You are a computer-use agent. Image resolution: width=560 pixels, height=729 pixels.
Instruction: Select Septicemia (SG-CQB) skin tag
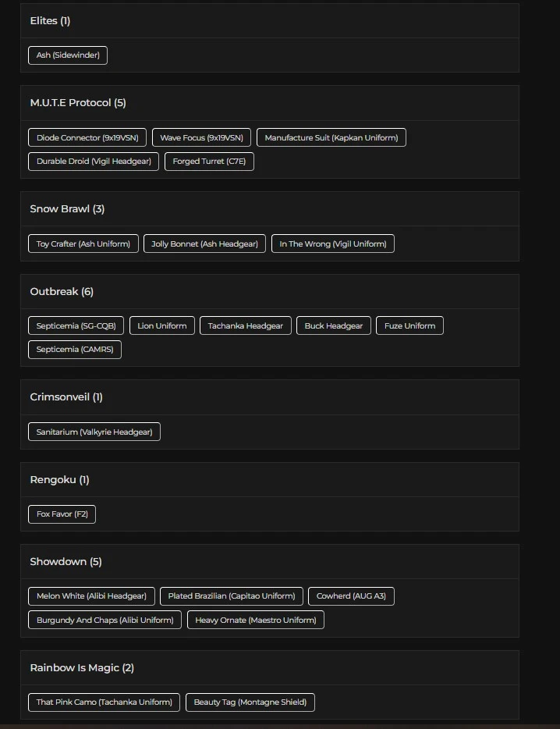(x=76, y=326)
